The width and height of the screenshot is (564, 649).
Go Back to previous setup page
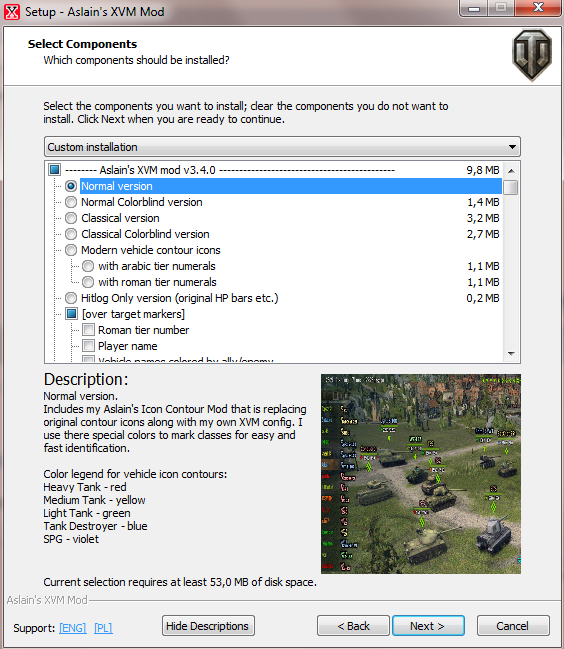(353, 626)
